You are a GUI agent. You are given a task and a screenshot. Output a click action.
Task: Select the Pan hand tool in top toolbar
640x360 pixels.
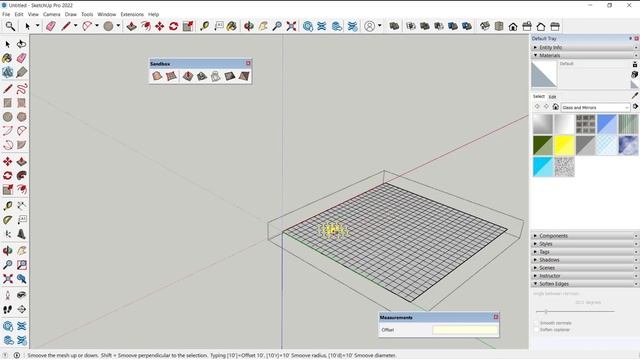263,26
